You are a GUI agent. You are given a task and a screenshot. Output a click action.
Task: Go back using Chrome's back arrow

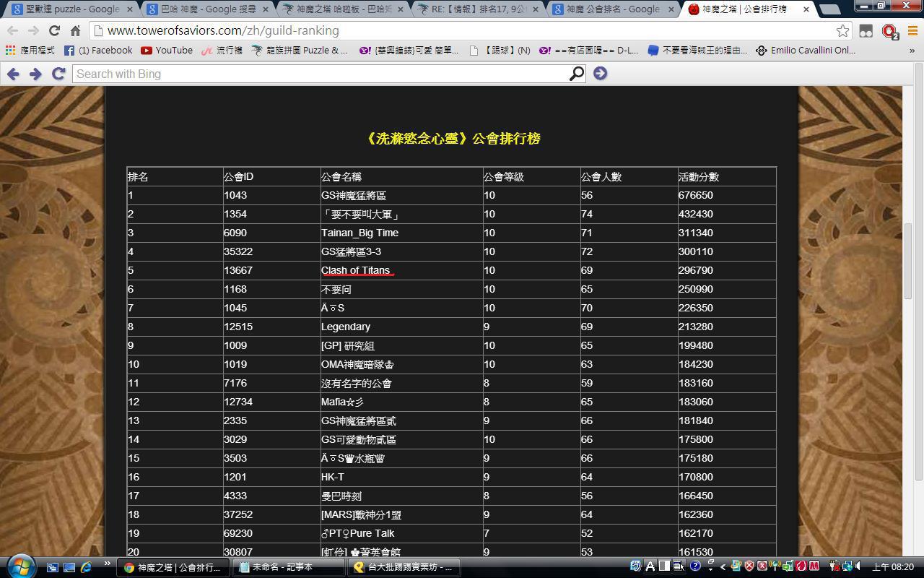tap(12, 31)
